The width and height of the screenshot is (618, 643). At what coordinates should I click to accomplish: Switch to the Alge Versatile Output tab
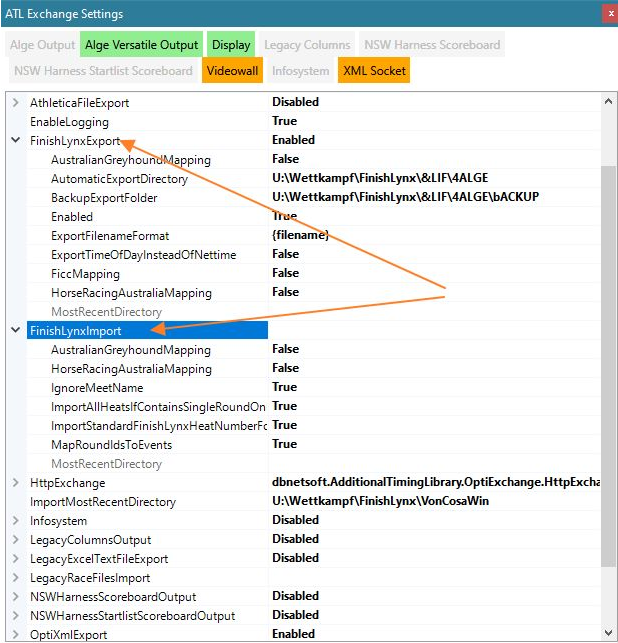pyautogui.click(x=142, y=45)
